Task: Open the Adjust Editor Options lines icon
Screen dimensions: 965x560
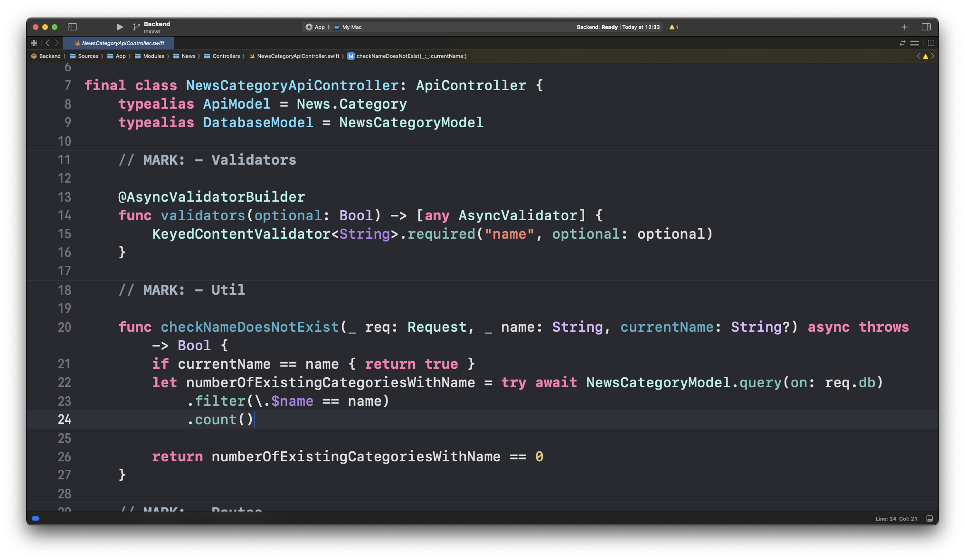Action: click(x=915, y=43)
